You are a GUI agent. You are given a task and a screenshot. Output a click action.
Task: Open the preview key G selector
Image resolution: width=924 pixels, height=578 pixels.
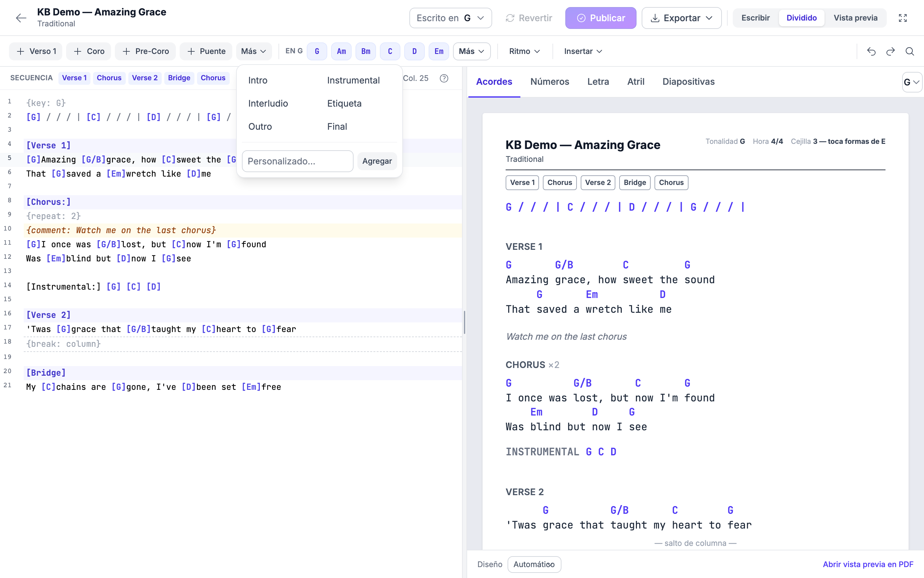[912, 82]
